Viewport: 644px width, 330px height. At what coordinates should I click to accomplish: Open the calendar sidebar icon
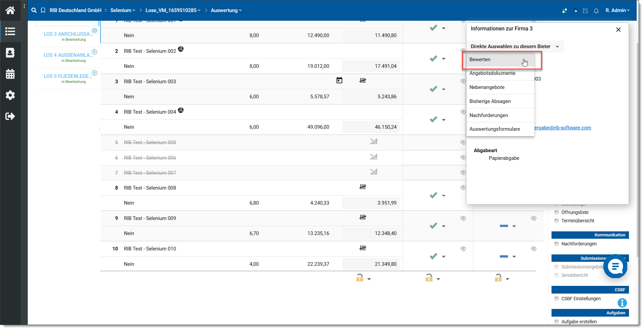10,74
